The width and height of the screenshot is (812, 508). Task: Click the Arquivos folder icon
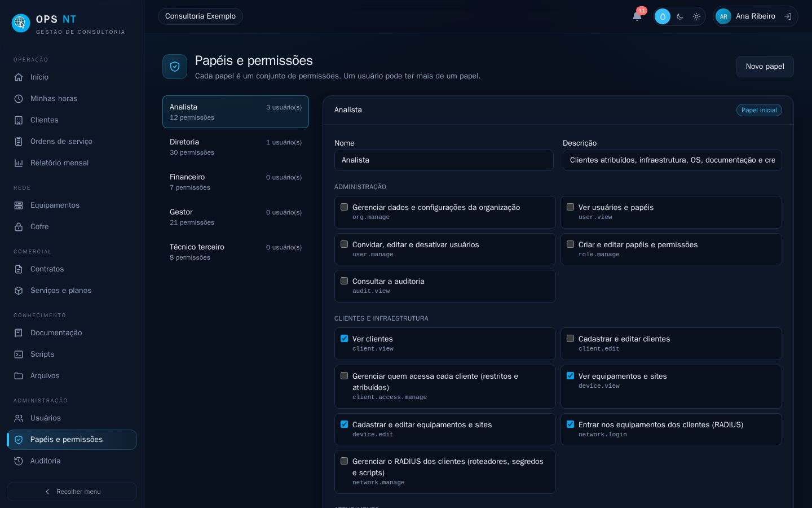point(19,376)
